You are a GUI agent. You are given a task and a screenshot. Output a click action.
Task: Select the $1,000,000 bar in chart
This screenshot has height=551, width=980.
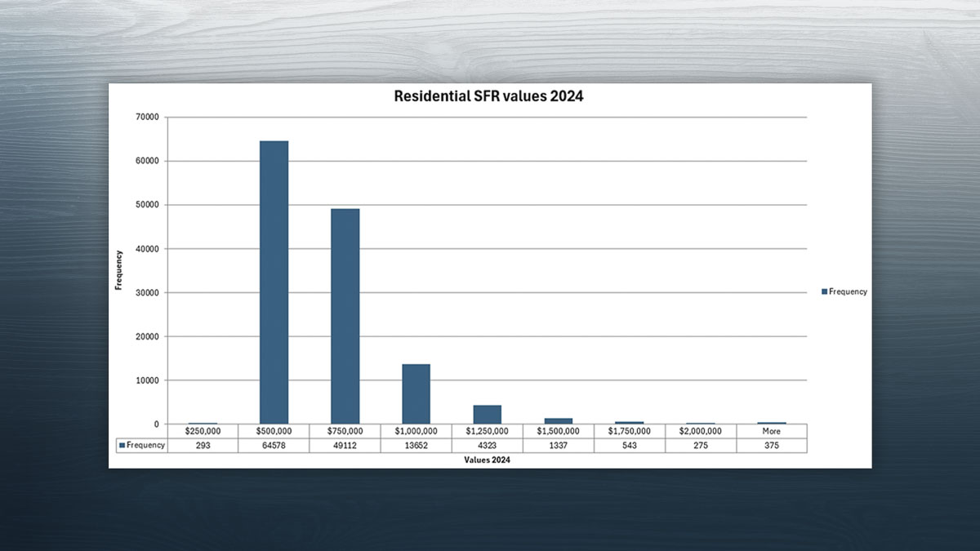pyautogui.click(x=416, y=393)
